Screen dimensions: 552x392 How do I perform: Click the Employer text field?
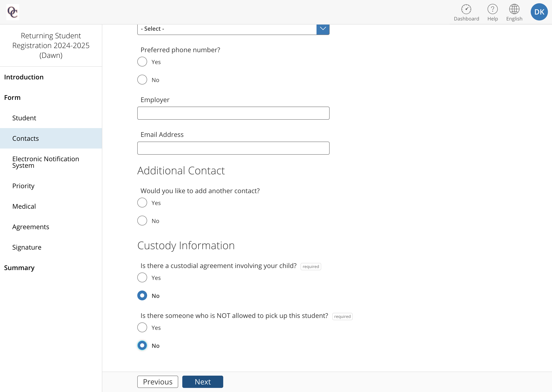tap(233, 113)
